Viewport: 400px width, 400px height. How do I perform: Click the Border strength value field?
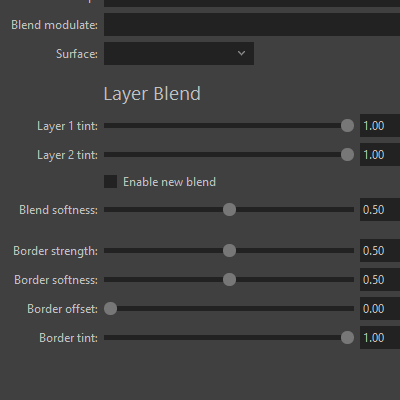coord(380,251)
